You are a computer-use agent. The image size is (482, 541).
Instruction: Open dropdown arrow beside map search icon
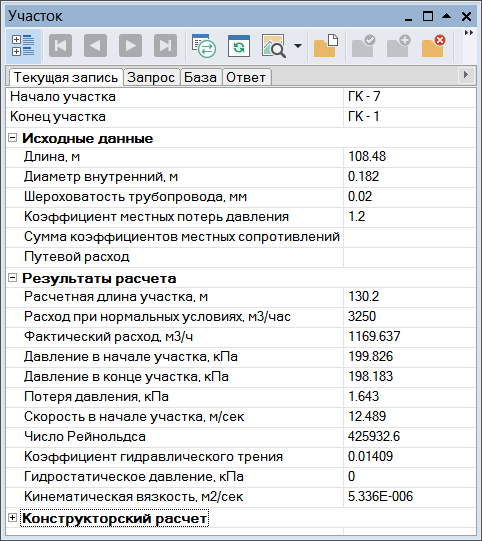[x=298, y=46]
